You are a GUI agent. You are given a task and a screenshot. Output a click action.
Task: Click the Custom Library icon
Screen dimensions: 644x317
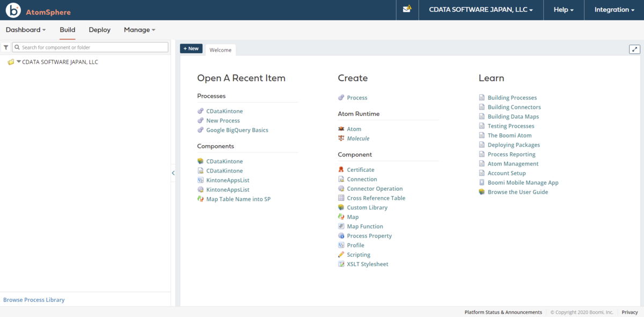click(x=341, y=207)
